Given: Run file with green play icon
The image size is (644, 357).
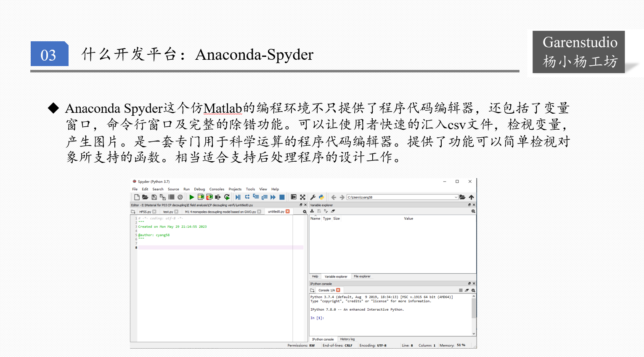Looking at the screenshot, I should pos(192,197).
